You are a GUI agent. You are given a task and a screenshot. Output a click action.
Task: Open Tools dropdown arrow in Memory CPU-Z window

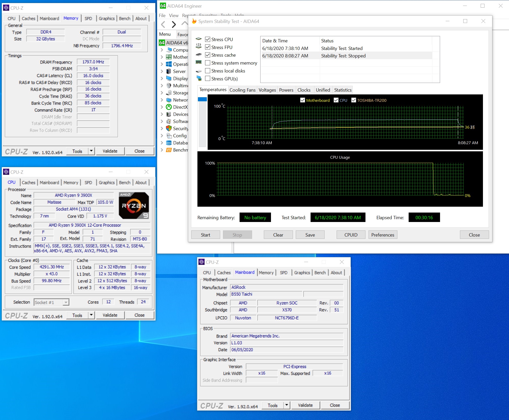pos(91,151)
